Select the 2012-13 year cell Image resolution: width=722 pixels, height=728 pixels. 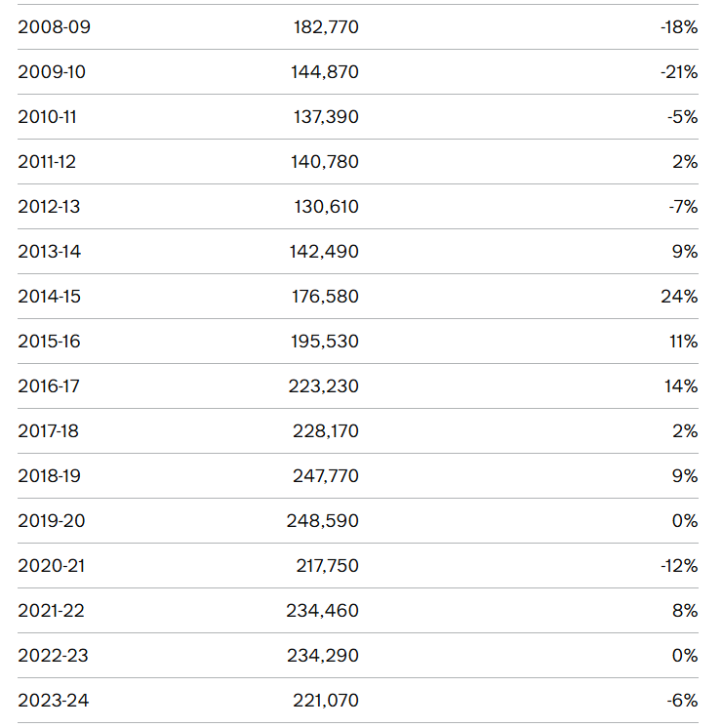(49, 207)
